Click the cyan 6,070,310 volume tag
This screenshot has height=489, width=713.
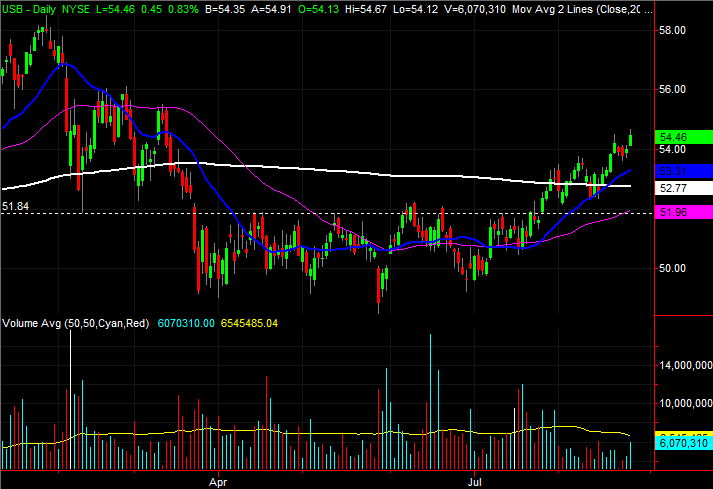[683, 443]
